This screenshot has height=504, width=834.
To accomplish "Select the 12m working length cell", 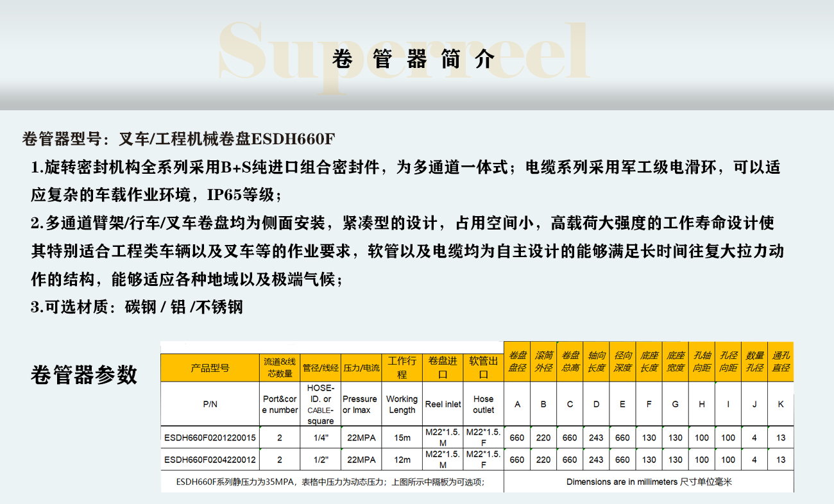I will (402, 460).
